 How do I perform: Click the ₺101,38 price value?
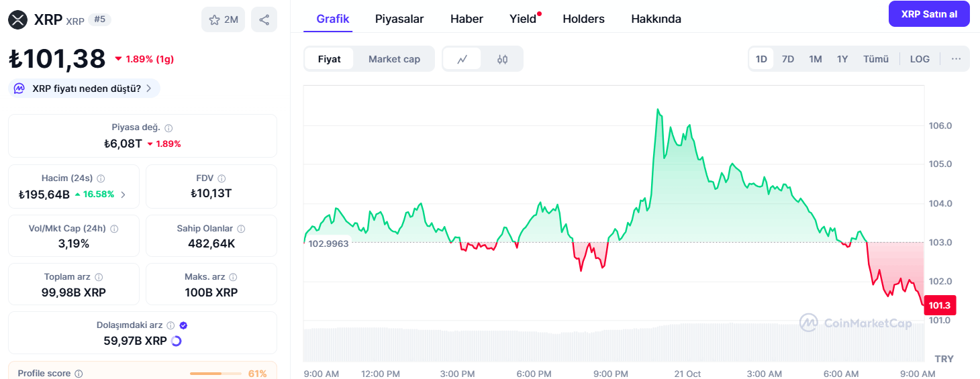[57, 58]
